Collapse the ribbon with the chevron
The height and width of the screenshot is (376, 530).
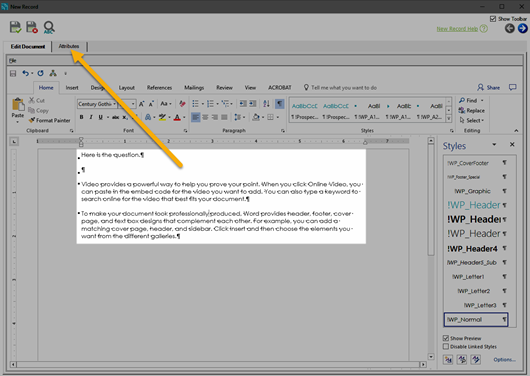click(x=516, y=131)
